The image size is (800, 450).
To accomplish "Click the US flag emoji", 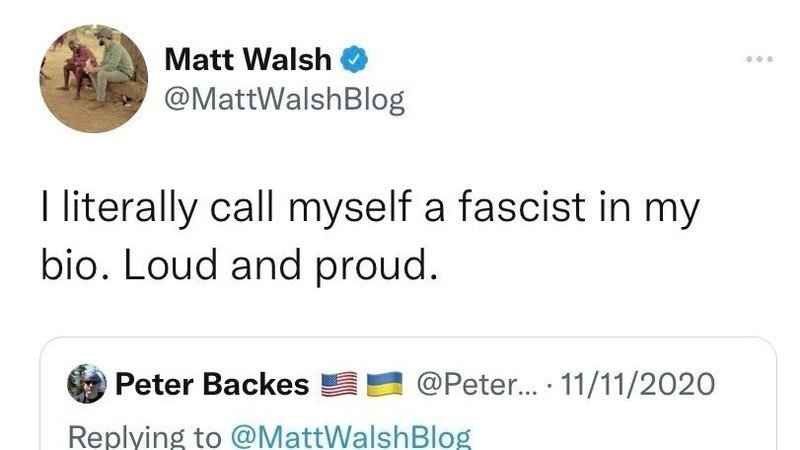I will tap(338, 383).
